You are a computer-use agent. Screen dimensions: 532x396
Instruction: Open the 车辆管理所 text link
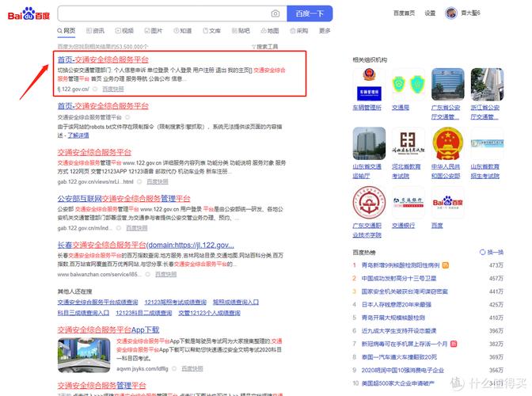(x=367, y=108)
